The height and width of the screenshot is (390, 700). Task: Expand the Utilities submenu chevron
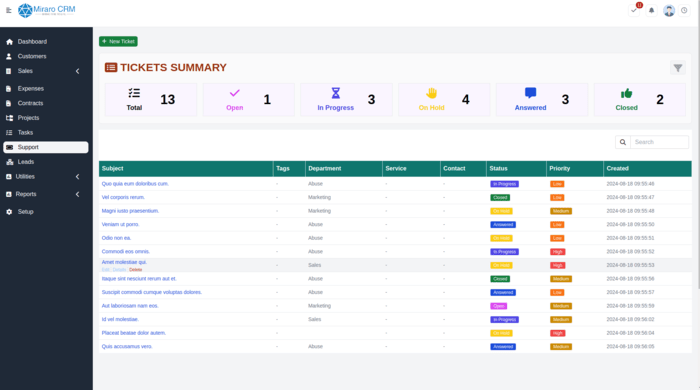[78, 177]
